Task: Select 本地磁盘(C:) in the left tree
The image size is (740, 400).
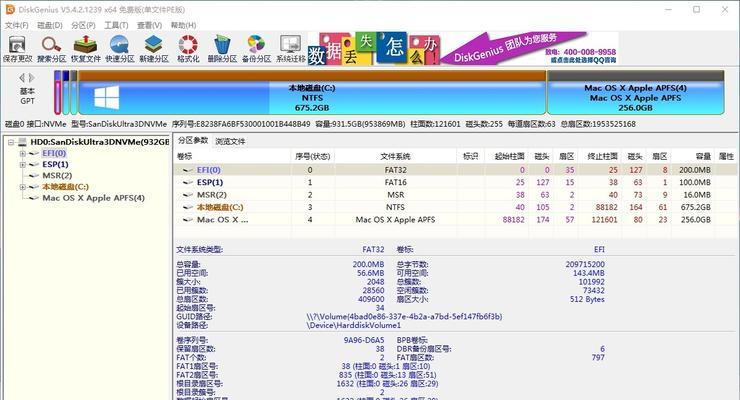Action: (x=66, y=187)
